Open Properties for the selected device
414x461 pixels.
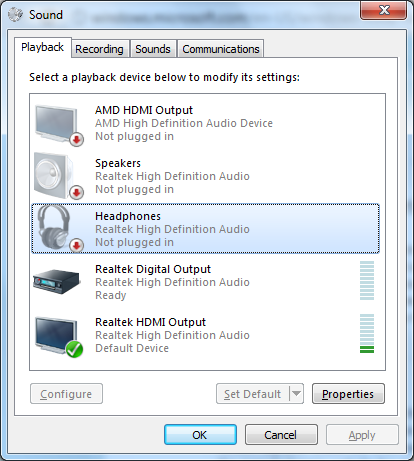click(348, 394)
